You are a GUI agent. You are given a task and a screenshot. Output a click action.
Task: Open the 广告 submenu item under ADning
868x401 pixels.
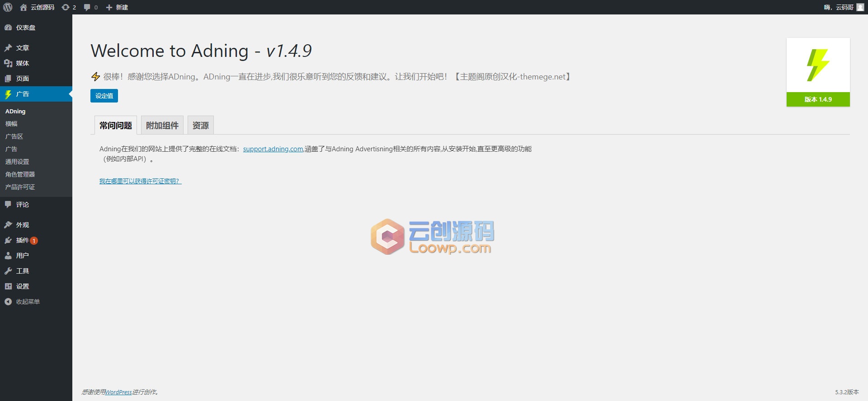pyautogui.click(x=11, y=149)
